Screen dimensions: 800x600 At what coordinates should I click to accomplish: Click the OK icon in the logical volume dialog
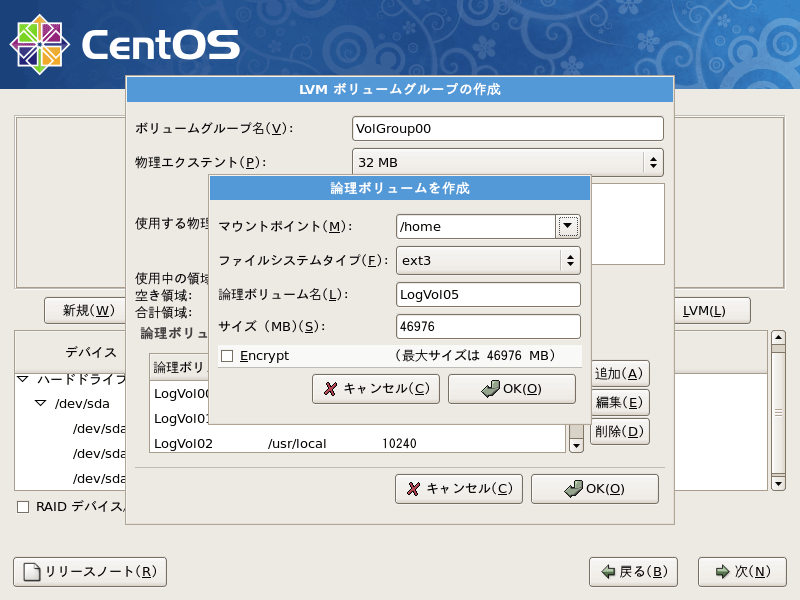pos(489,389)
